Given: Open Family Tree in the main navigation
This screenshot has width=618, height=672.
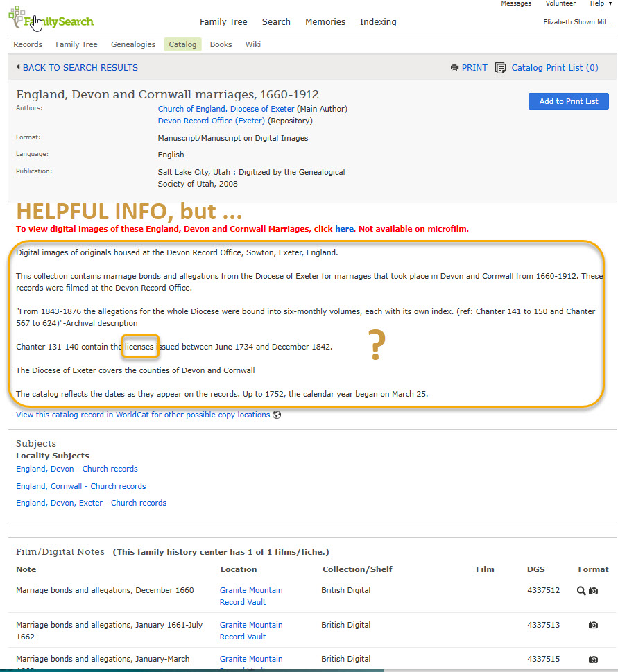Looking at the screenshot, I should click(x=223, y=22).
